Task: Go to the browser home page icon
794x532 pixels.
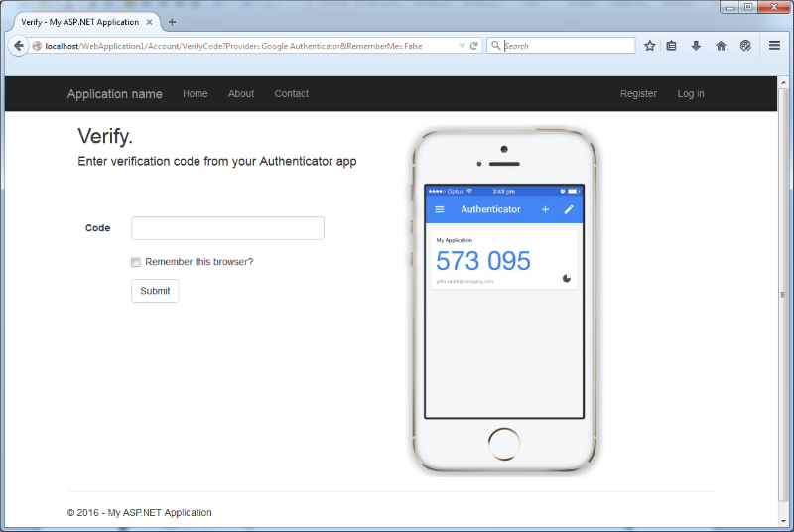Action: (721, 46)
